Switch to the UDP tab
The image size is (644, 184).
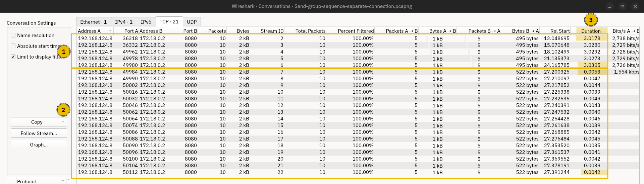click(192, 22)
